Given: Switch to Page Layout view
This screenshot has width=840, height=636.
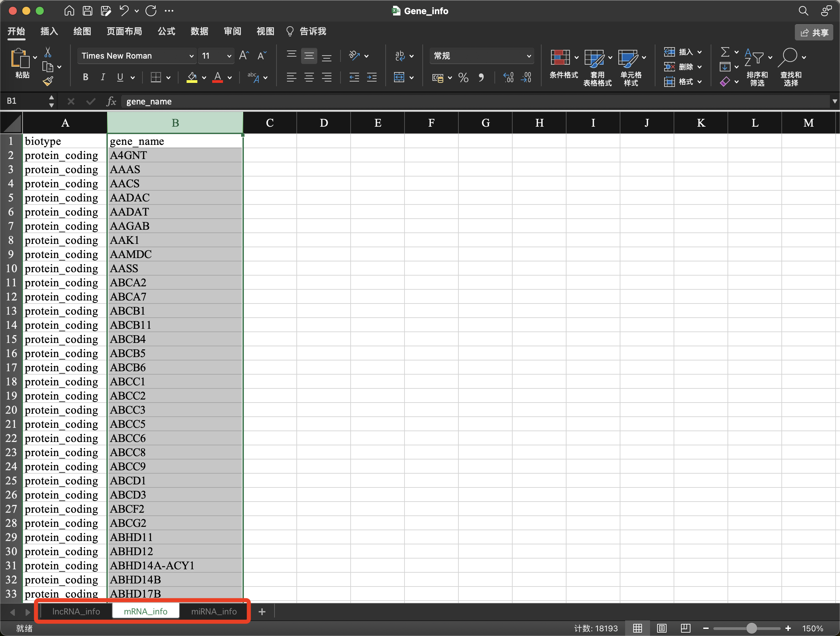Looking at the screenshot, I should point(662,628).
